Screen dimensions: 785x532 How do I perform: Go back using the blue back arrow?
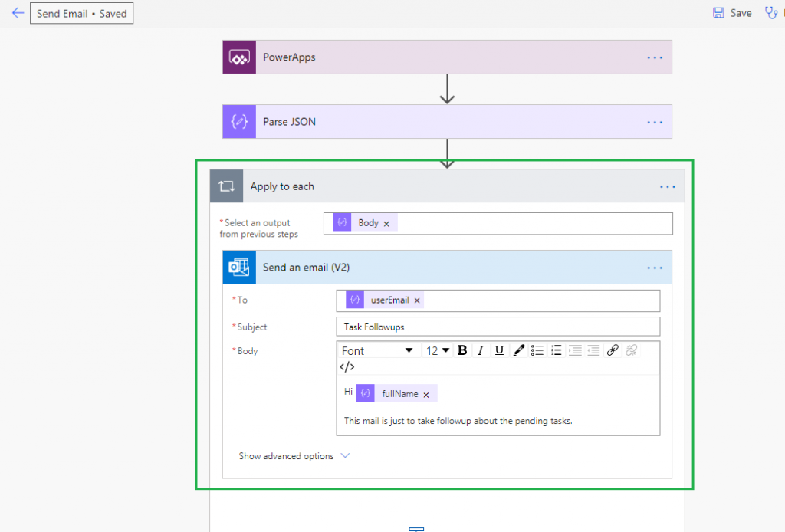pos(17,12)
